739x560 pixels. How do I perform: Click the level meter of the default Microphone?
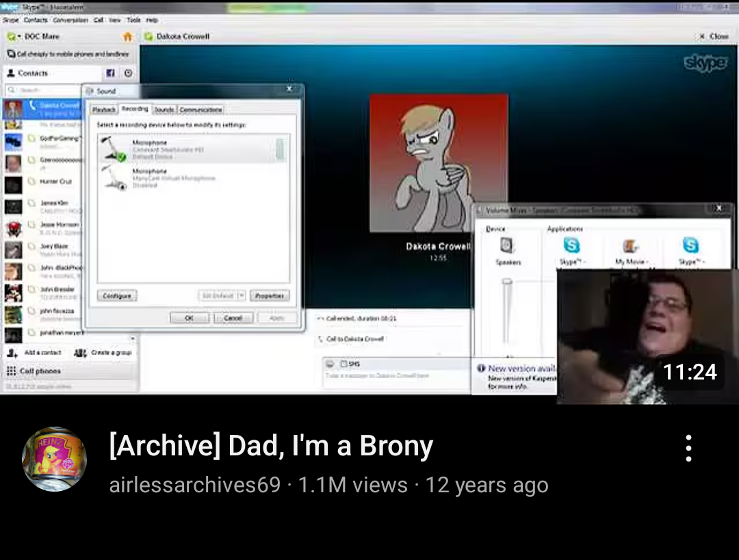coord(280,149)
